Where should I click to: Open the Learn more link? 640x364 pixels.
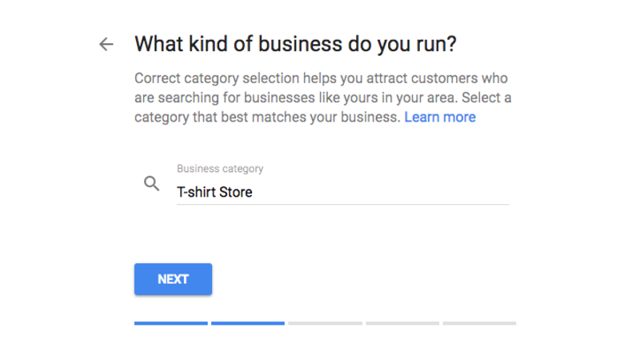pos(440,117)
